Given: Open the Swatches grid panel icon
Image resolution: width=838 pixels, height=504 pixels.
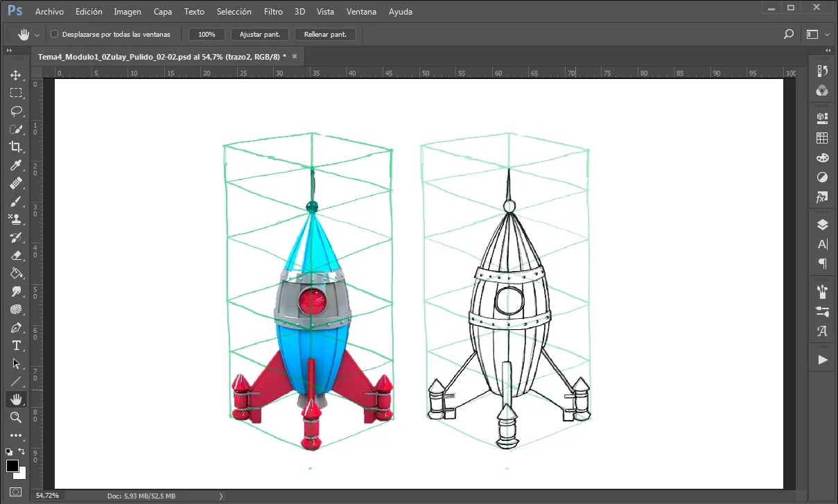Looking at the screenshot, I should coord(823,138).
